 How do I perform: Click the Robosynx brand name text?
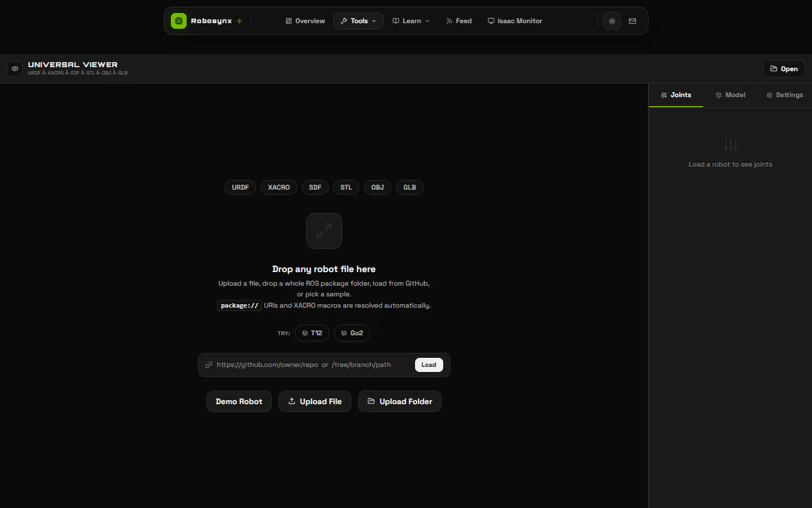211,21
